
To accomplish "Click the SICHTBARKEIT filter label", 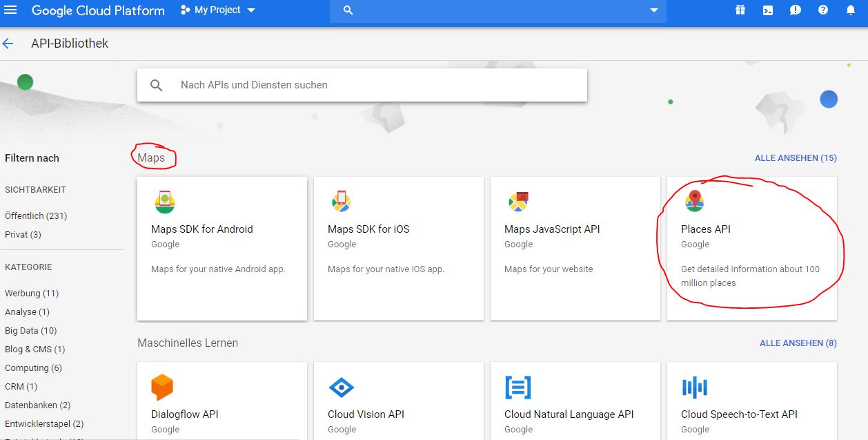I will (x=35, y=190).
